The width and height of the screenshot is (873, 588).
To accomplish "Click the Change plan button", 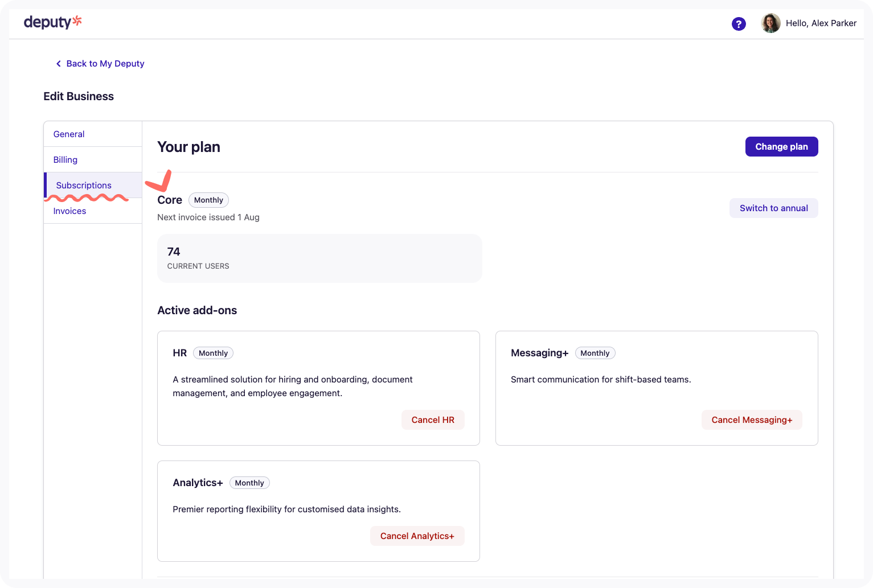I will pyautogui.click(x=781, y=146).
